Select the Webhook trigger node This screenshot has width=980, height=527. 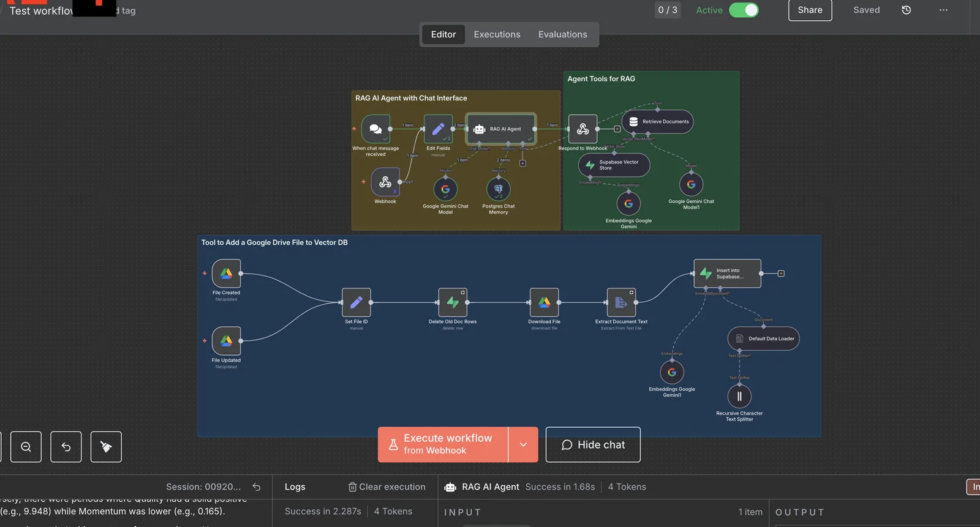point(385,182)
